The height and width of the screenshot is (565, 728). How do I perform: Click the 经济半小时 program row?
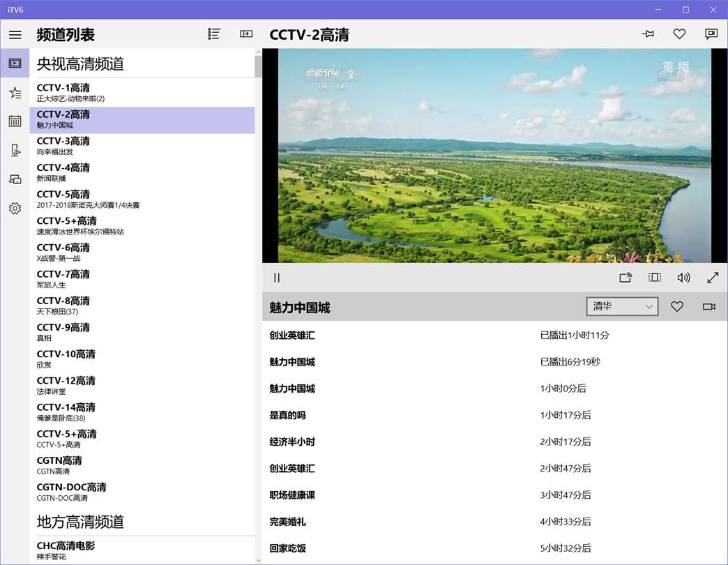pos(495,442)
